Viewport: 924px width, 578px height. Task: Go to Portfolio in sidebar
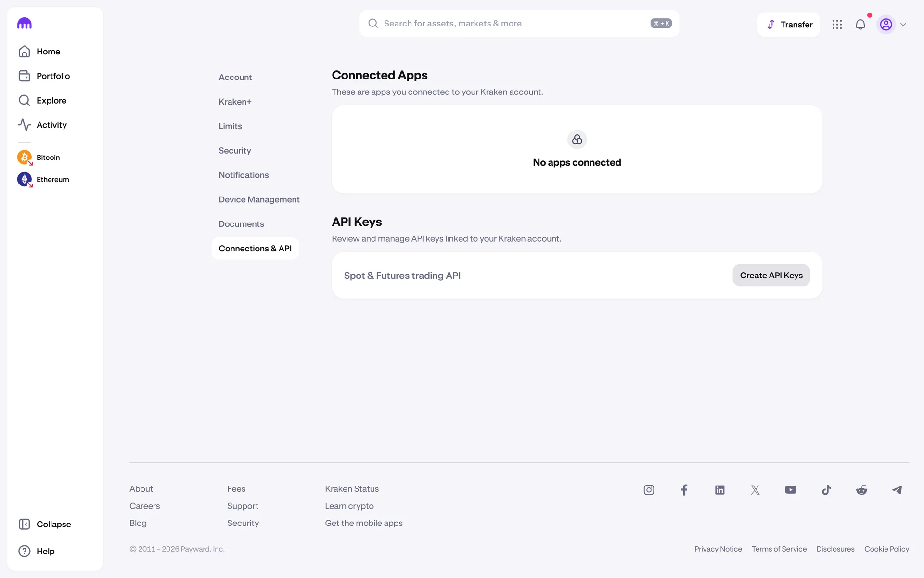tap(53, 76)
